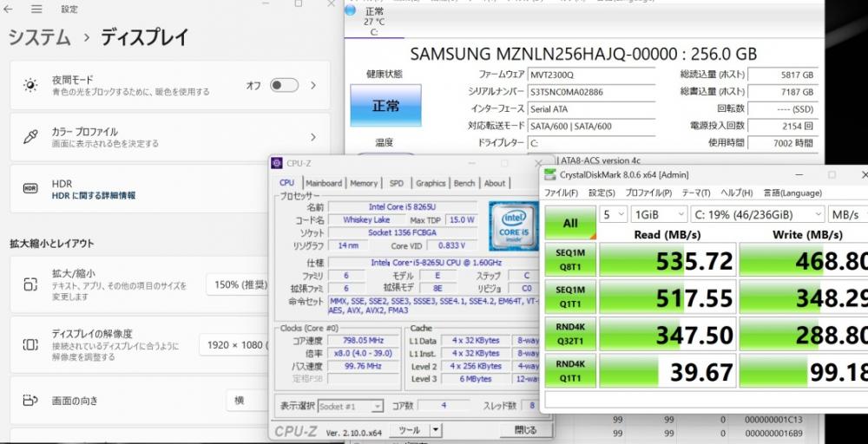
Task: Open CrystalDiskMark プロファイル(P) menu
Action: (648, 193)
